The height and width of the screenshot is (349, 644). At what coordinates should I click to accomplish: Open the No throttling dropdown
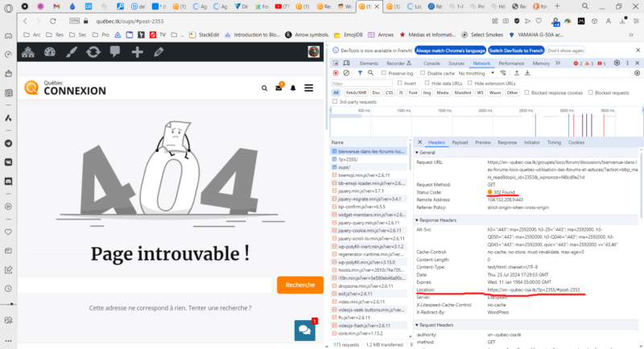[475, 73]
